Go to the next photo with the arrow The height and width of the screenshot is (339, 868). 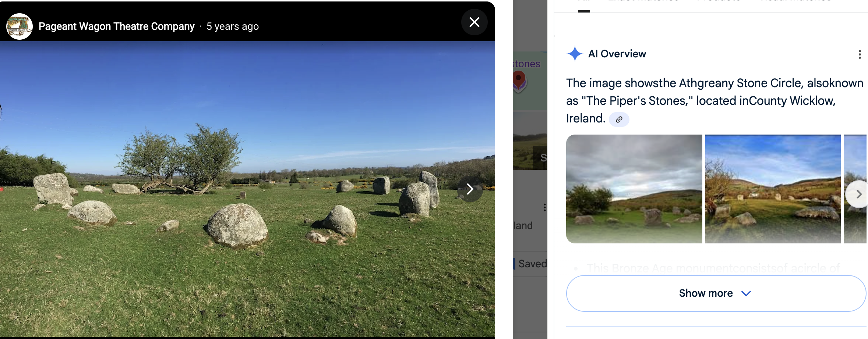click(470, 189)
